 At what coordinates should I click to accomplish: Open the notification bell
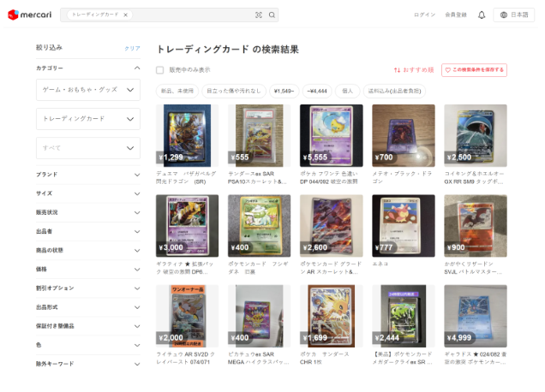(x=482, y=15)
